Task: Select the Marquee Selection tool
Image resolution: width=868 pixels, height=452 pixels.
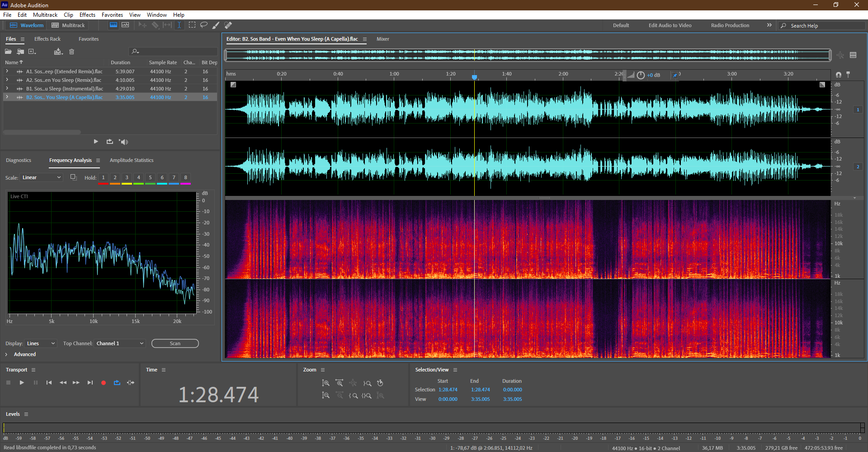Action: click(x=192, y=25)
